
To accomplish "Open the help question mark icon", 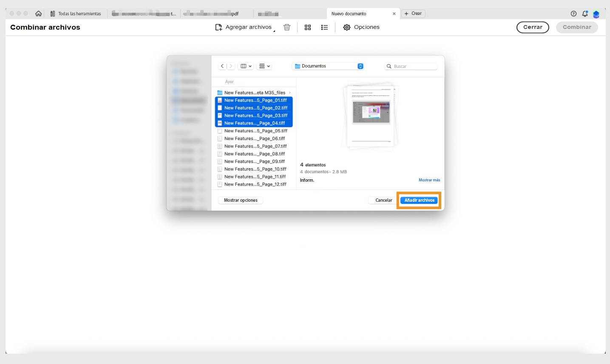I will [573, 14].
